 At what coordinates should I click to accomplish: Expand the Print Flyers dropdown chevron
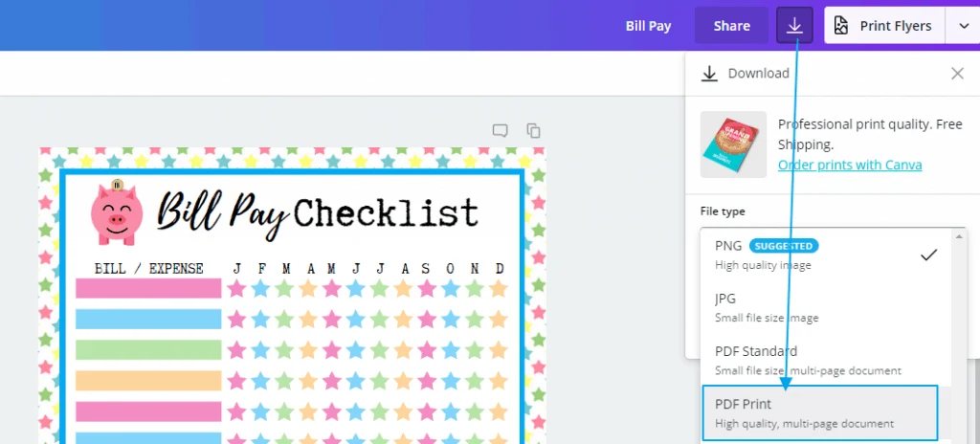tap(963, 26)
